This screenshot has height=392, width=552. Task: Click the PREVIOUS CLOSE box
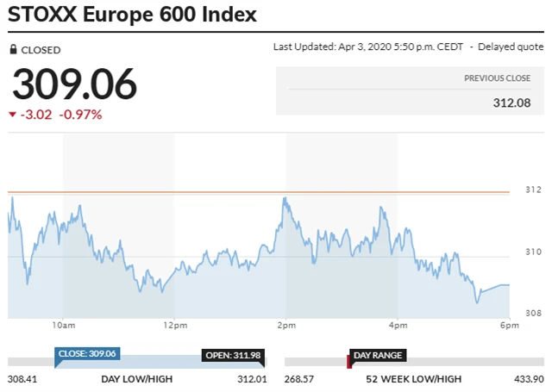pyautogui.click(x=409, y=90)
